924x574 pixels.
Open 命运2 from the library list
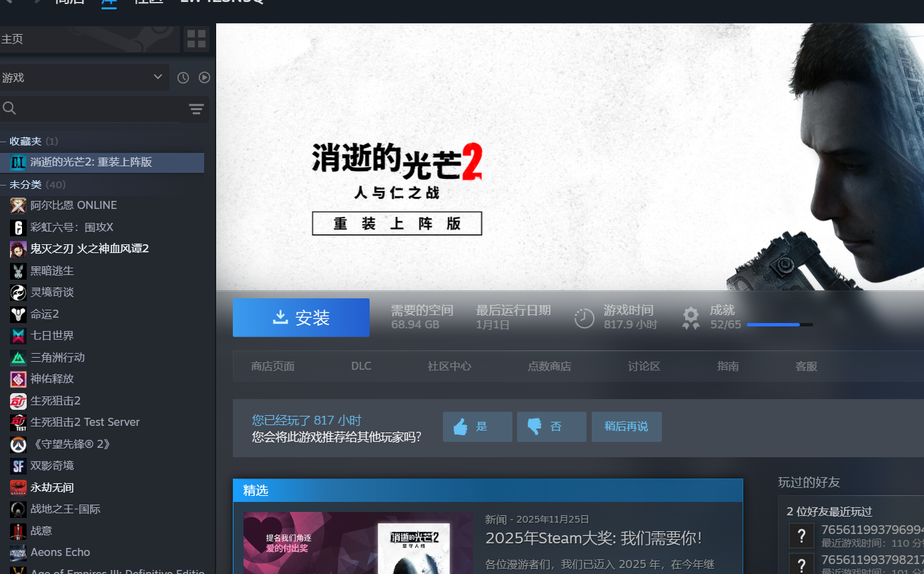(x=45, y=314)
